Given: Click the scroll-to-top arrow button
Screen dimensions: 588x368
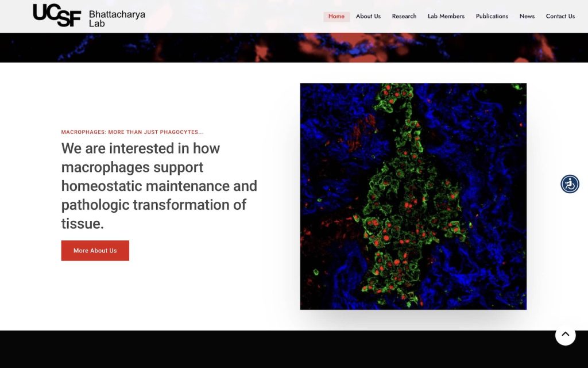Looking at the screenshot, I should (565, 335).
